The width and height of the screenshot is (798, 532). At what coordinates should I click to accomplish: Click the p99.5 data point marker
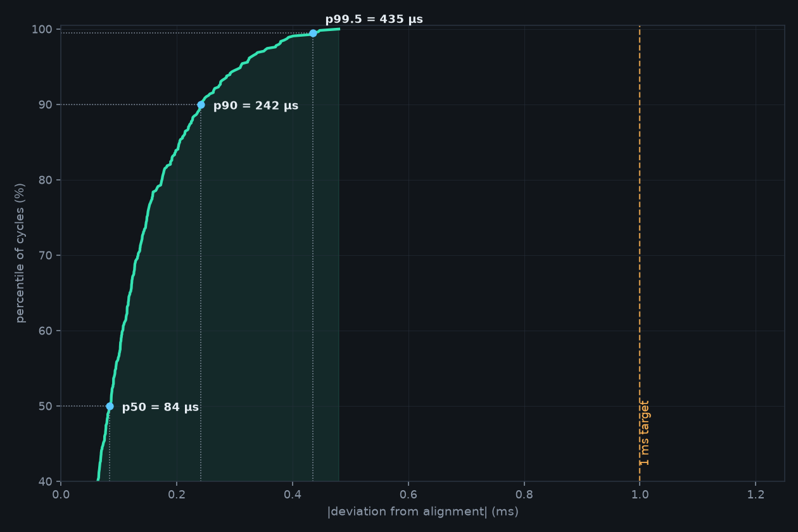[313, 33]
